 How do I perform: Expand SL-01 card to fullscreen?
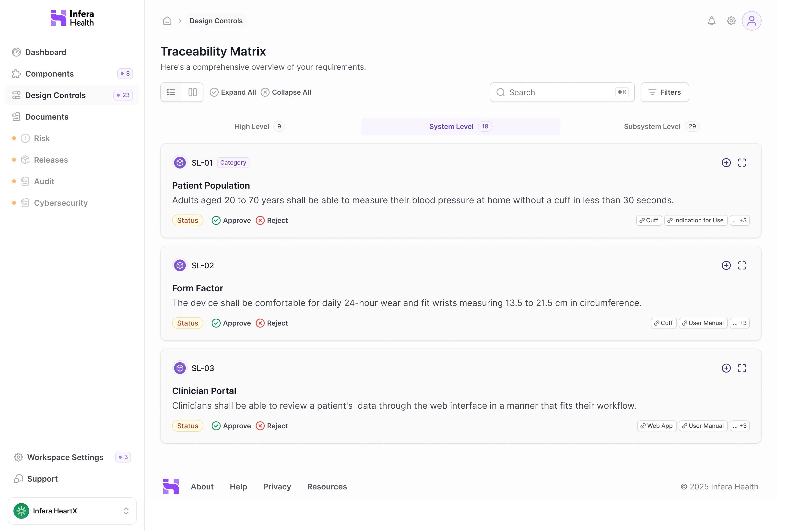coord(742,163)
